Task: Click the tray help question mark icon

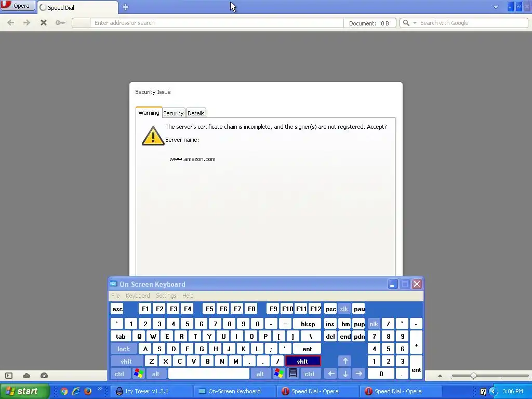Action: [483, 392]
